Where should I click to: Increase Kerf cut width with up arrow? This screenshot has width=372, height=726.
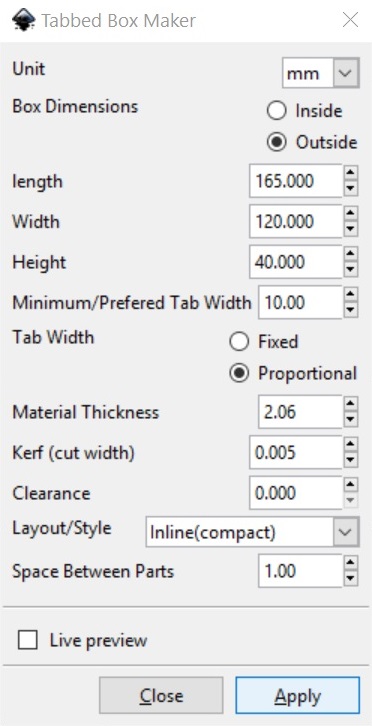coord(352,445)
